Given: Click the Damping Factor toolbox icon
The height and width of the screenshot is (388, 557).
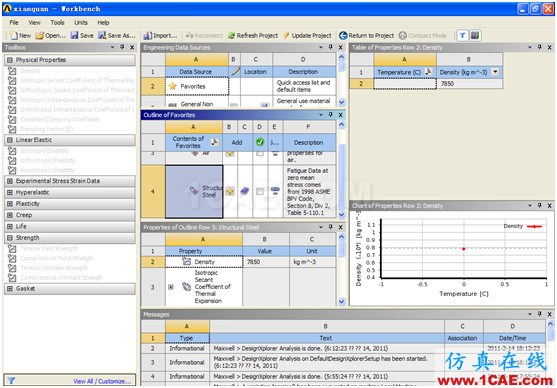Looking at the screenshot, I should tap(12, 129).
